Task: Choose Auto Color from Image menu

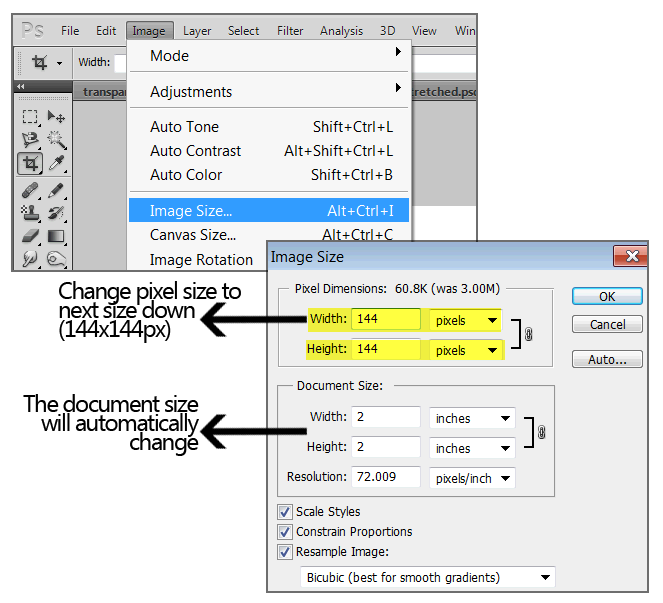Action: (x=269, y=175)
